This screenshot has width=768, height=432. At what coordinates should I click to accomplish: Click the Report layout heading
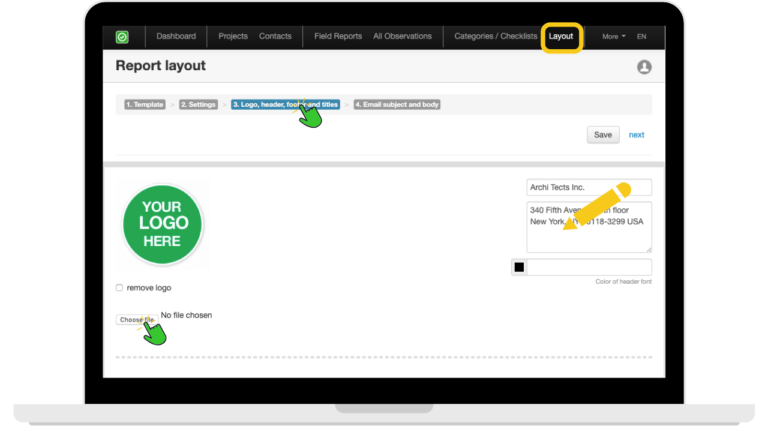[161, 66]
